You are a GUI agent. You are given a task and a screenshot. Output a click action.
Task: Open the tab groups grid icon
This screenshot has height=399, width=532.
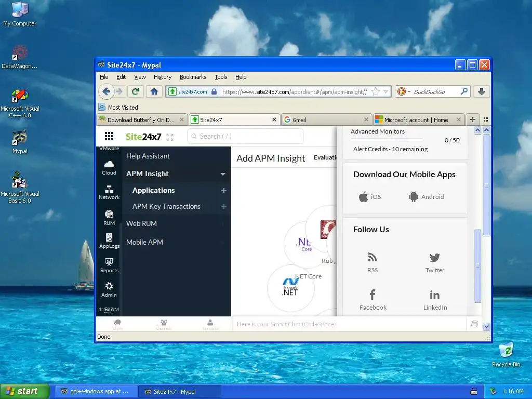tap(486, 119)
